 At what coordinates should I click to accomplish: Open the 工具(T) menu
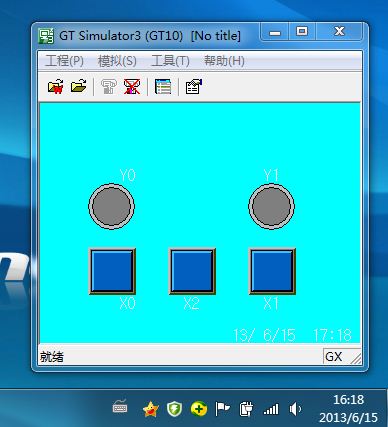(x=170, y=61)
